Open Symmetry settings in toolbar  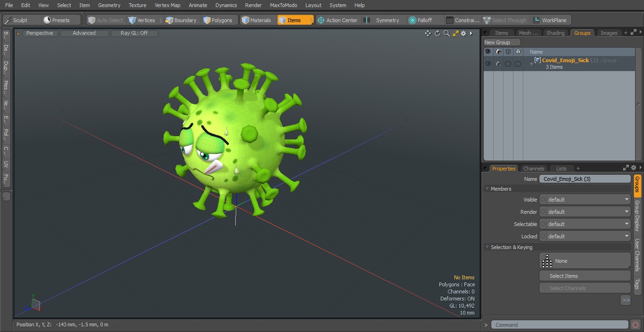click(x=384, y=20)
